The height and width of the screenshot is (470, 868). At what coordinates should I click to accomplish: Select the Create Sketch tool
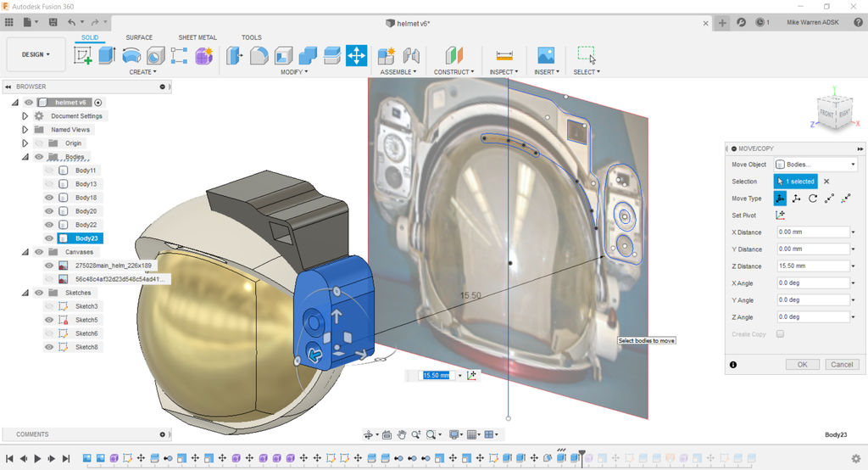[83, 55]
